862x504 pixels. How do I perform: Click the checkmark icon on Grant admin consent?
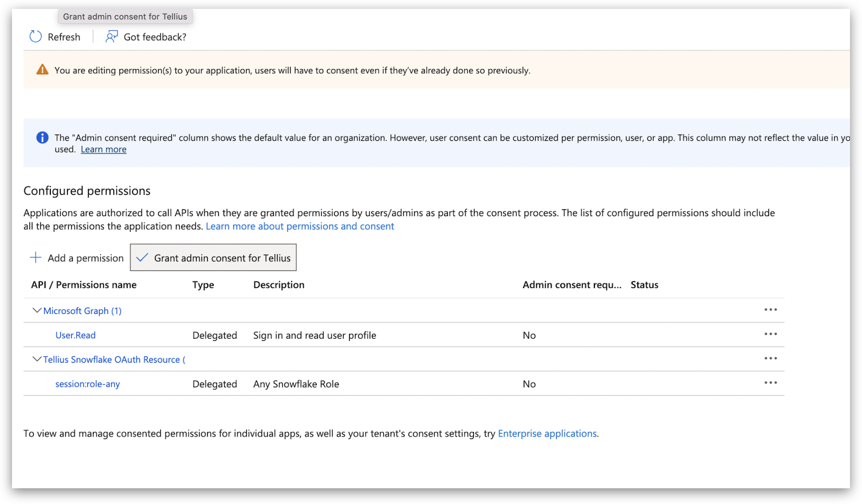[142, 257]
